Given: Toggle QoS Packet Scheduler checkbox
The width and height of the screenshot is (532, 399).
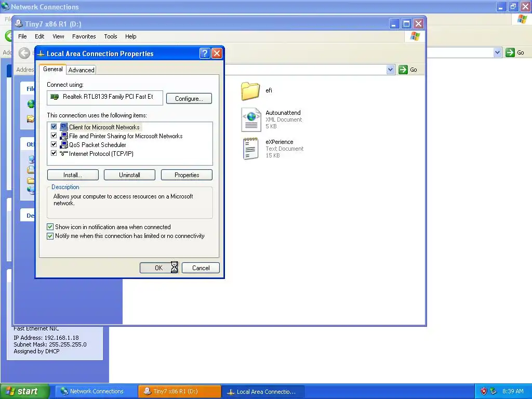Looking at the screenshot, I should click(x=54, y=144).
